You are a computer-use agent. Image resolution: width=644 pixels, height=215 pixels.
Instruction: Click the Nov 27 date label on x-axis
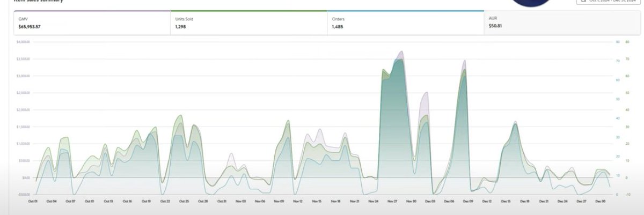click(392, 201)
